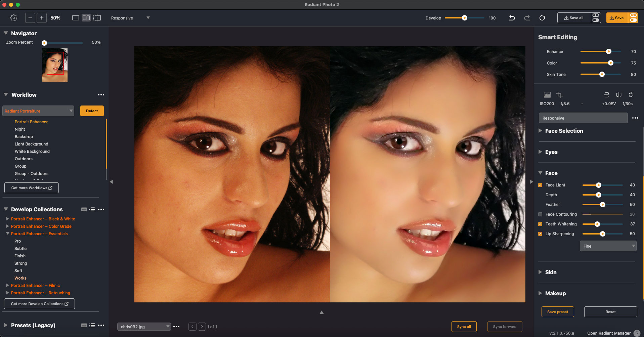The height and width of the screenshot is (337, 644).
Task: Open the Radiant Portraiture workflow dropdown
Action: [x=38, y=111]
